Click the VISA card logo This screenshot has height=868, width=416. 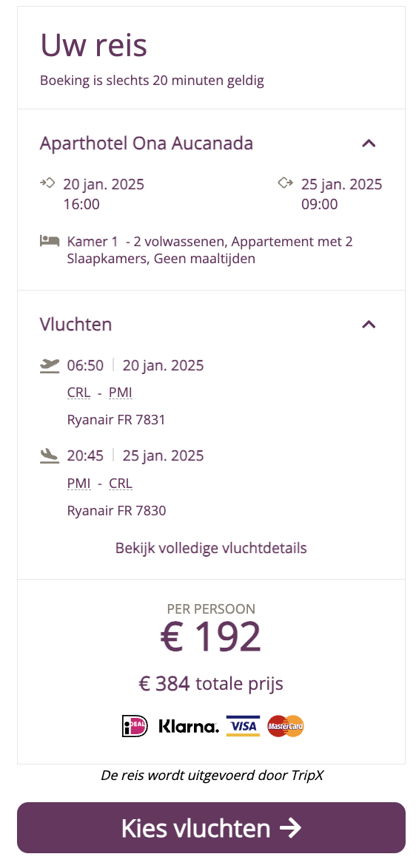click(x=244, y=726)
